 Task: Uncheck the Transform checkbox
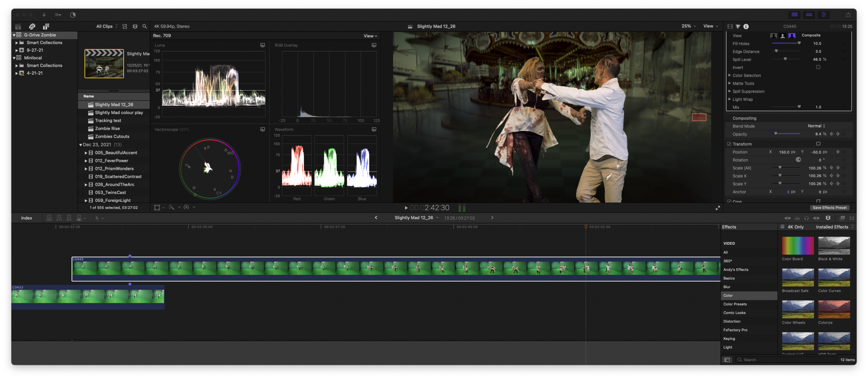pyautogui.click(x=729, y=144)
